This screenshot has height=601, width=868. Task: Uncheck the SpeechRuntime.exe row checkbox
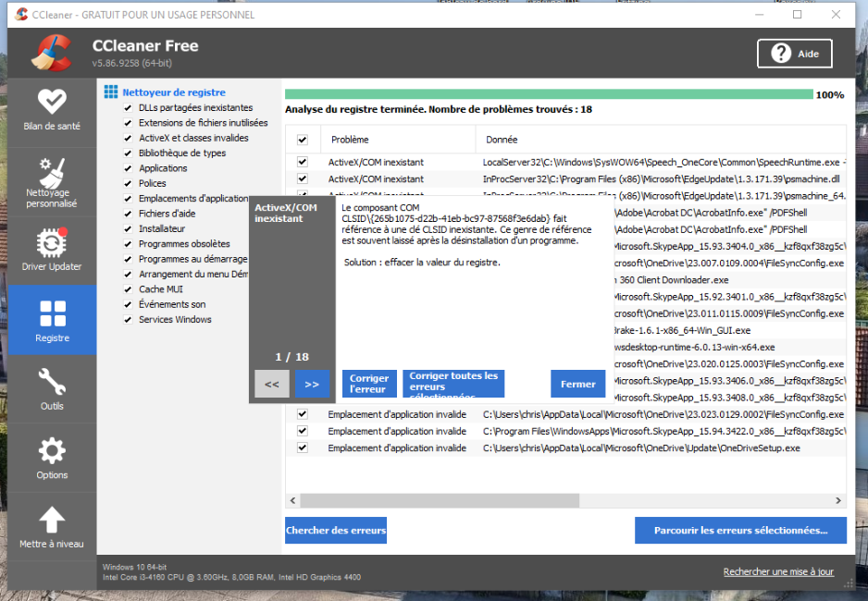[x=303, y=162]
